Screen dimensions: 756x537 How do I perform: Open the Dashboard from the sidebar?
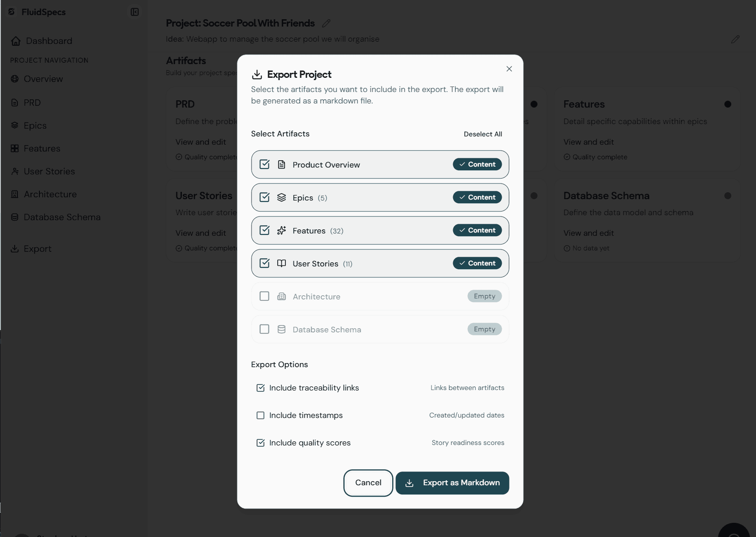pos(48,41)
